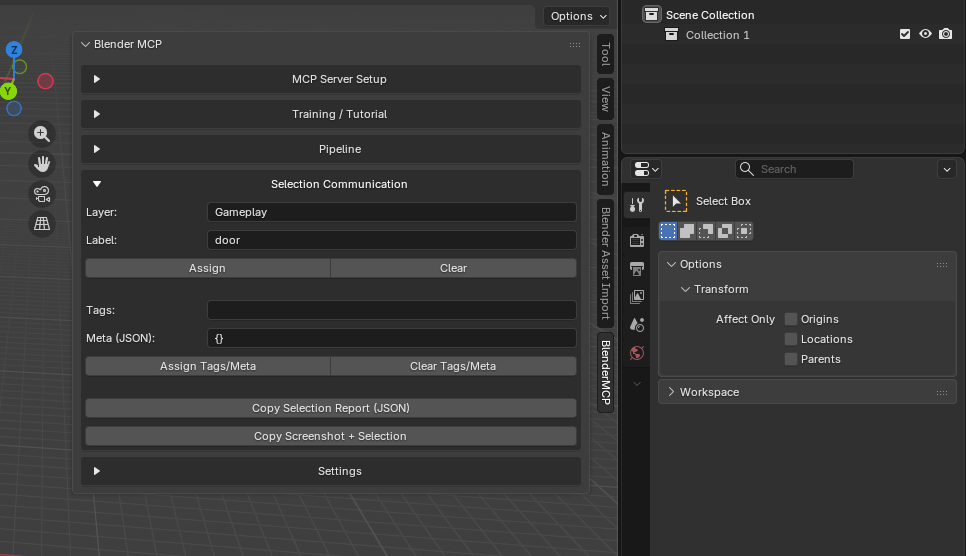966x556 pixels.
Task: Switch to the Tool sidebar tab
Action: 606,54
